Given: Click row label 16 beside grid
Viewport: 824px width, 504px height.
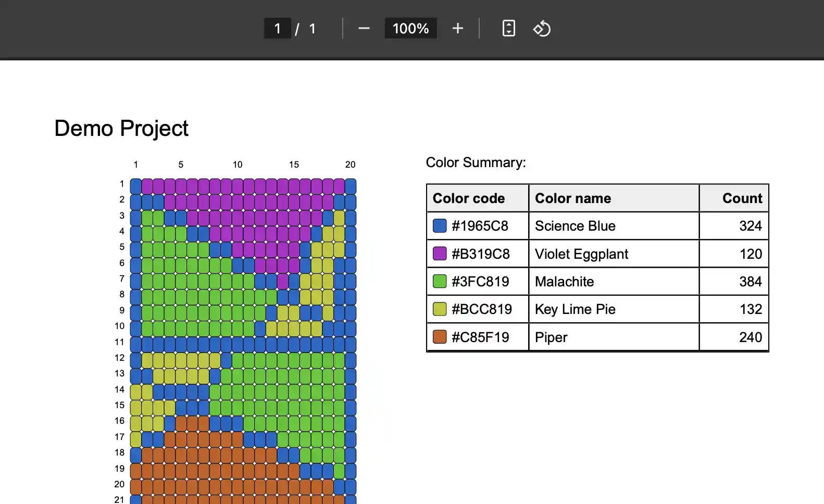Looking at the screenshot, I should 119,421.
